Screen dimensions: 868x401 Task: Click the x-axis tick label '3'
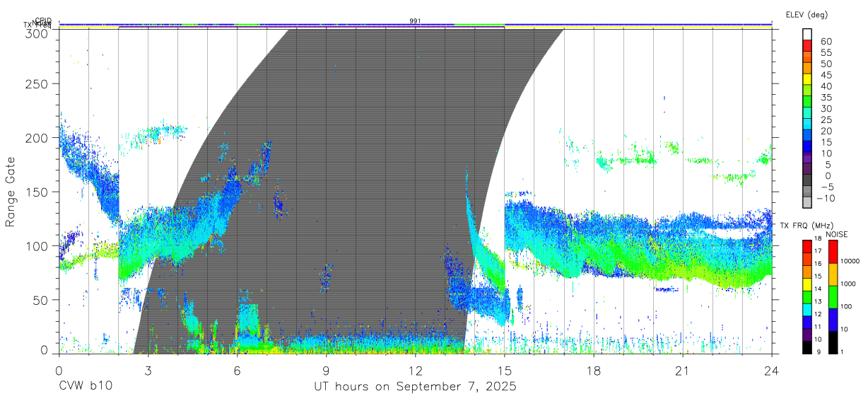click(148, 371)
